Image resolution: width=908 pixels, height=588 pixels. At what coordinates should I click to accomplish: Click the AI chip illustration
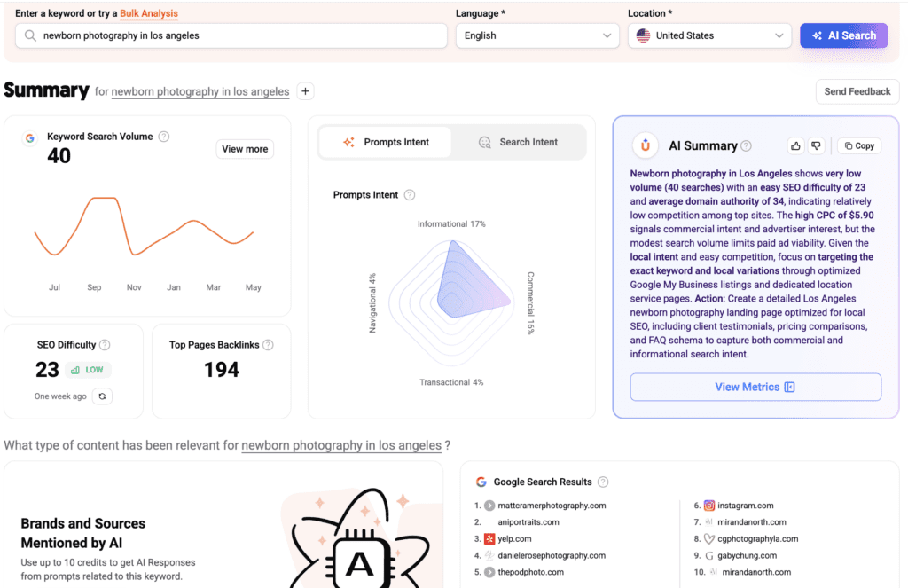(x=359, y=562)
